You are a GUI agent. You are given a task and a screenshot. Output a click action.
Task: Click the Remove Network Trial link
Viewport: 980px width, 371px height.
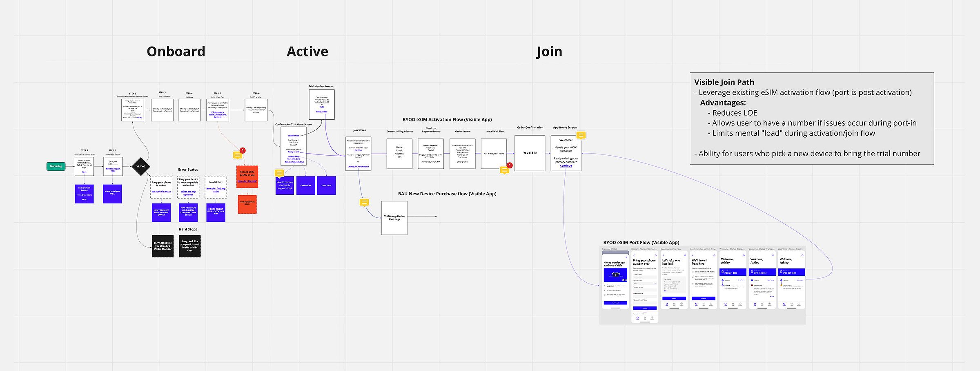click(x=294, y=162)
